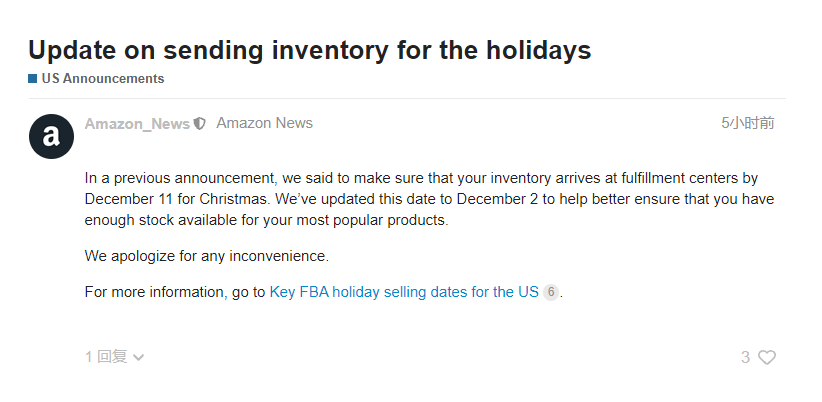Open Key FBA holiday selling dates link
Viewport: 822px width, 402px height.
point(404,293)
